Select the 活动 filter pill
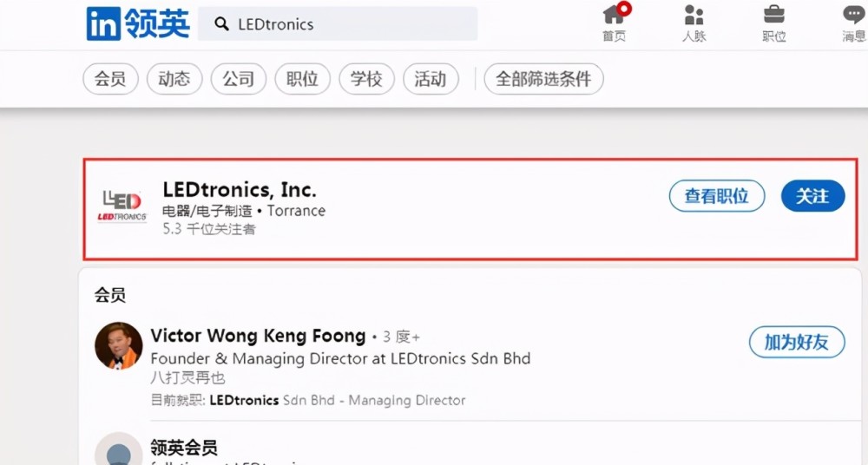This screenshot has height=465, width=868. 431,79
